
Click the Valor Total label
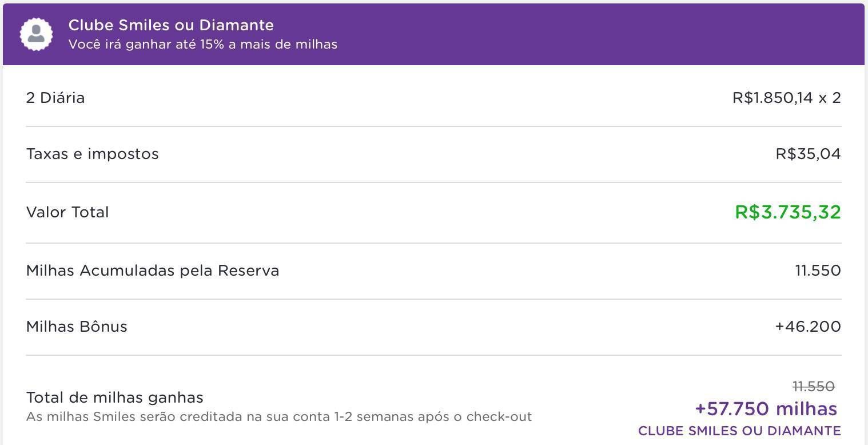click(67, 212)
